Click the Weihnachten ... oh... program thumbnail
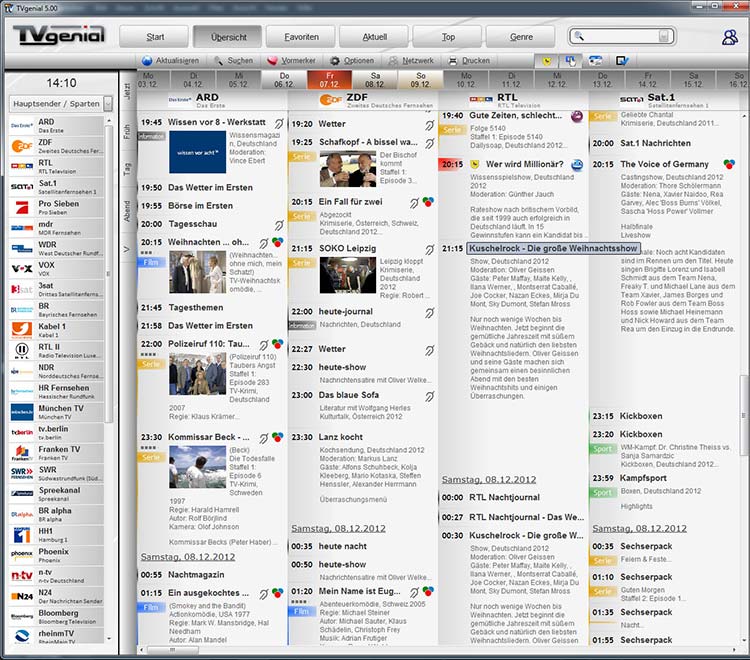 (x=198, y=272)
